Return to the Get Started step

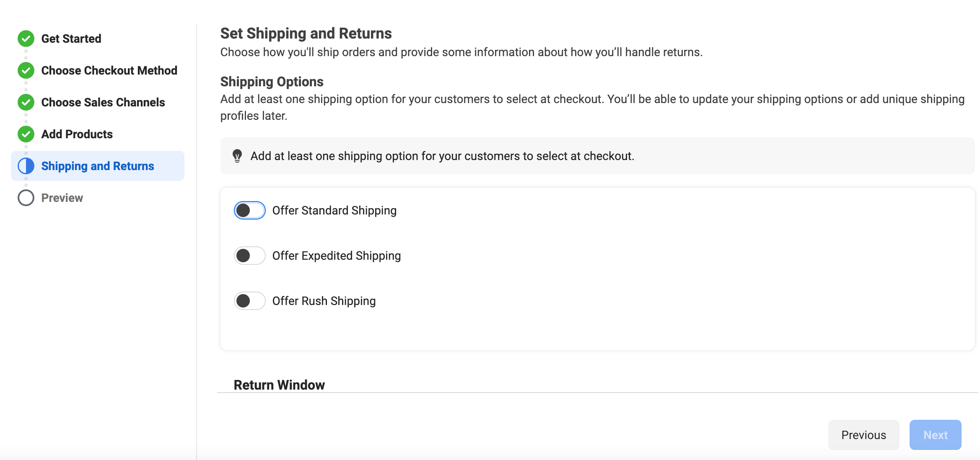tap(71, 39)
